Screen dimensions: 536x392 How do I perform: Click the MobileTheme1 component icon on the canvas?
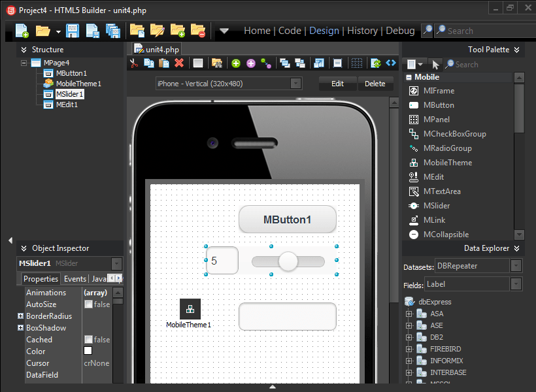tap(190, 309)
